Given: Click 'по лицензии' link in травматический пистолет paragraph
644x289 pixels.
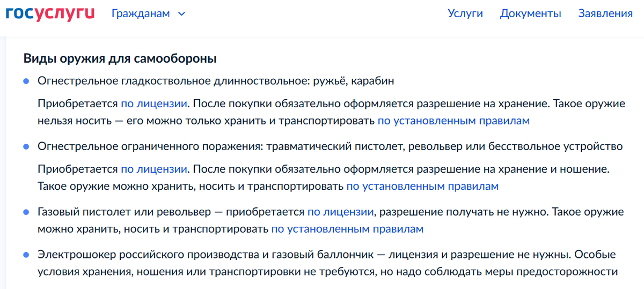Looking at the screenshot, I should tap(153, 169).
